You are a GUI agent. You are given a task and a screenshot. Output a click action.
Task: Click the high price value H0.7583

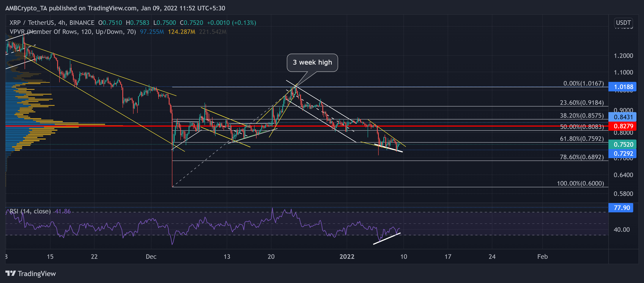[x=137, y=23]
